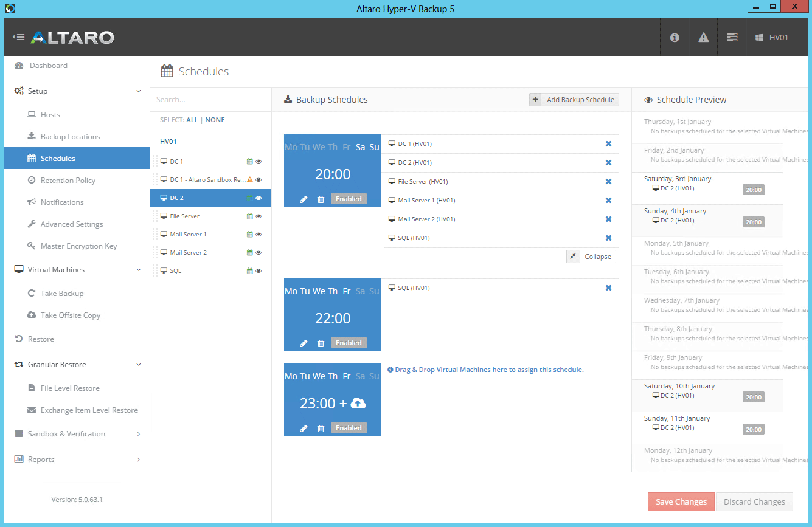Toggle preview eye for DC 2
This screenshot has width=812, height=527.
click(x=259, y=198)
